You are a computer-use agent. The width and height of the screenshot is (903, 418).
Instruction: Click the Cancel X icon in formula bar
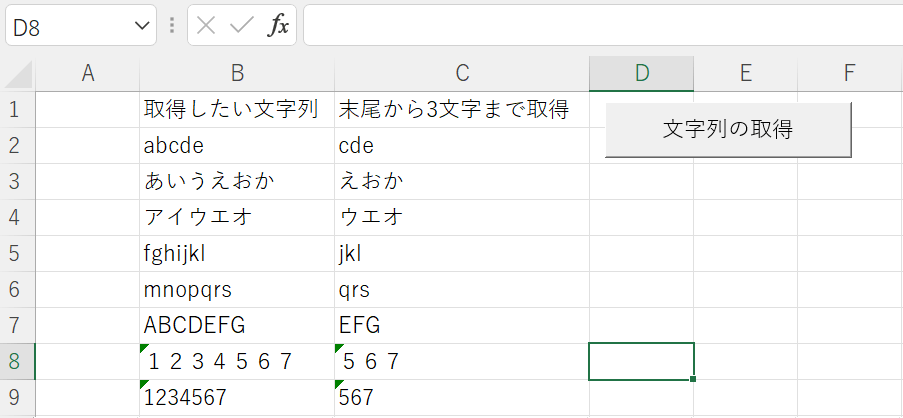[206, 26]
